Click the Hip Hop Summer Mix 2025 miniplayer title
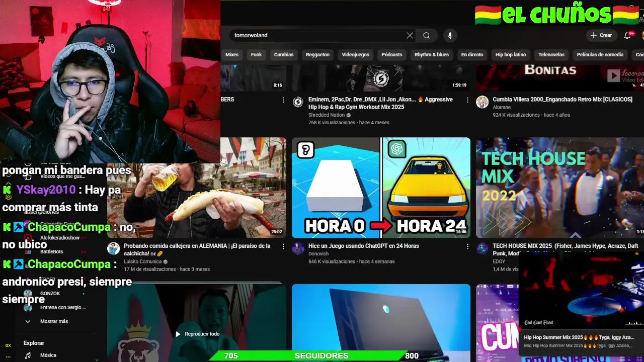 coord(579,337)
